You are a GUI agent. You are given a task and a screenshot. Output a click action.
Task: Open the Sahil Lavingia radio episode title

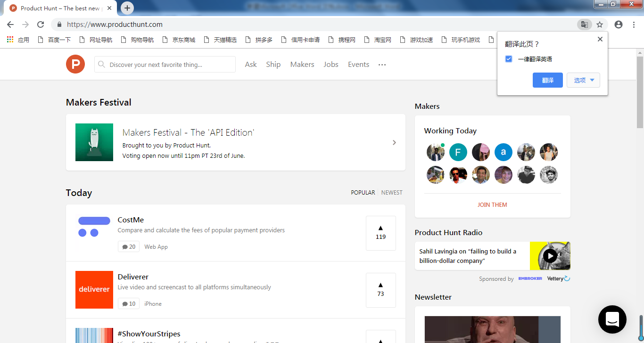tap(468, 256)
